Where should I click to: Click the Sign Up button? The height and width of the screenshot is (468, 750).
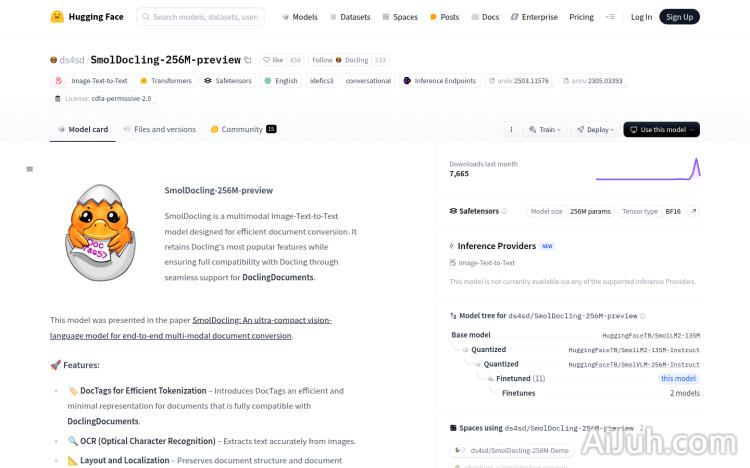[680, 17]
